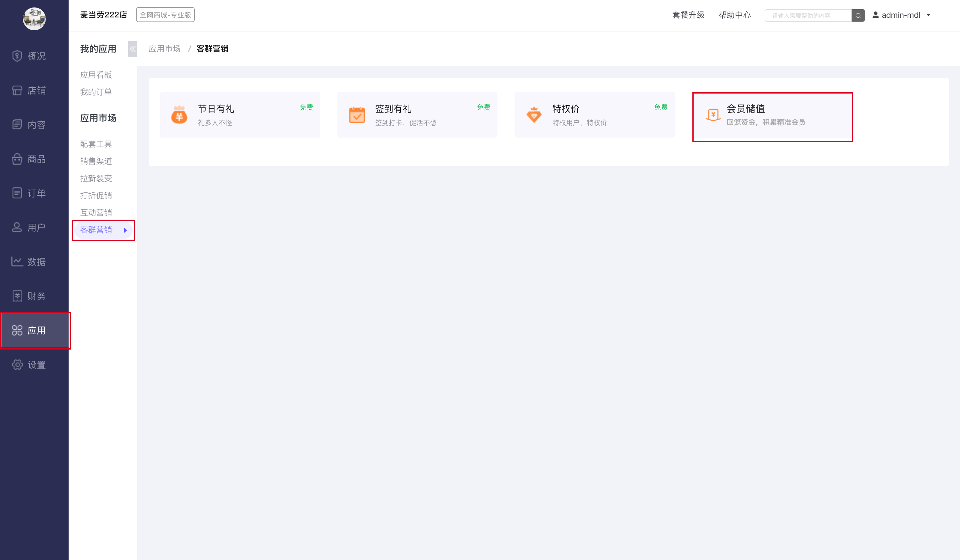Open the admin-mdl account dropdown
Screen dimensions: 960x560
(x=902, y=15)
